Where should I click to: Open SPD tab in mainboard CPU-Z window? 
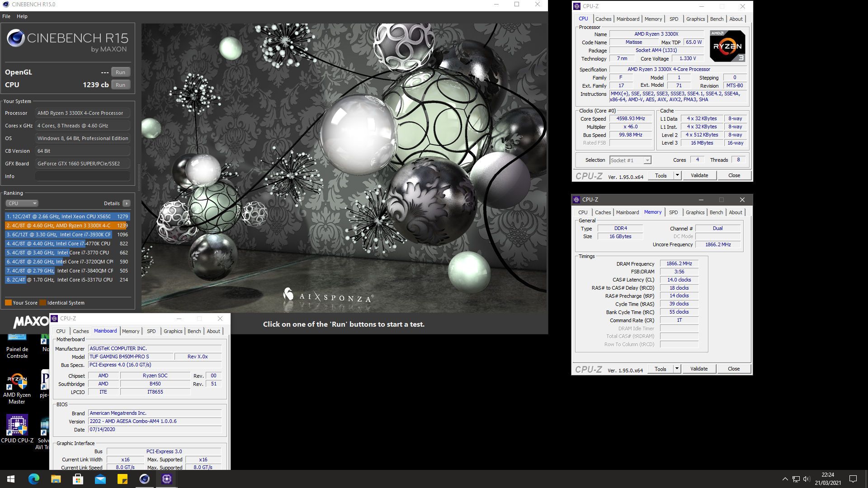(x=151, y=331)
